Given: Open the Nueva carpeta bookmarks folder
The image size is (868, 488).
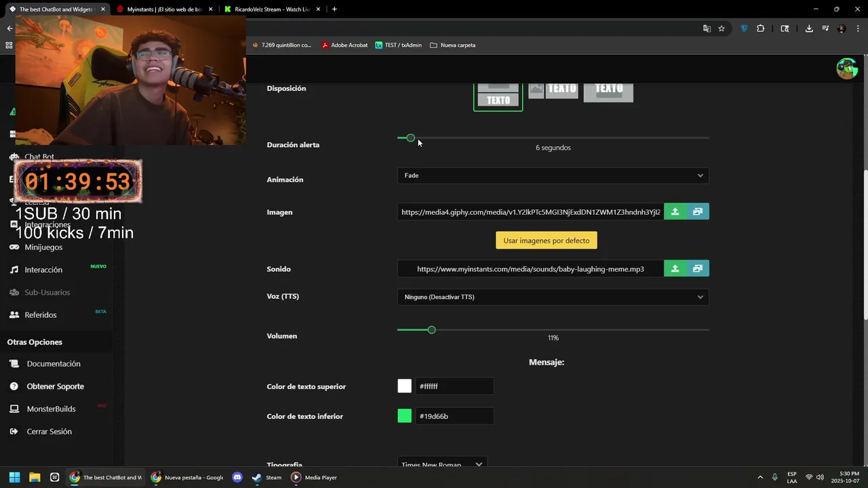Looking at the screenshot, I should tap(452, 45).
